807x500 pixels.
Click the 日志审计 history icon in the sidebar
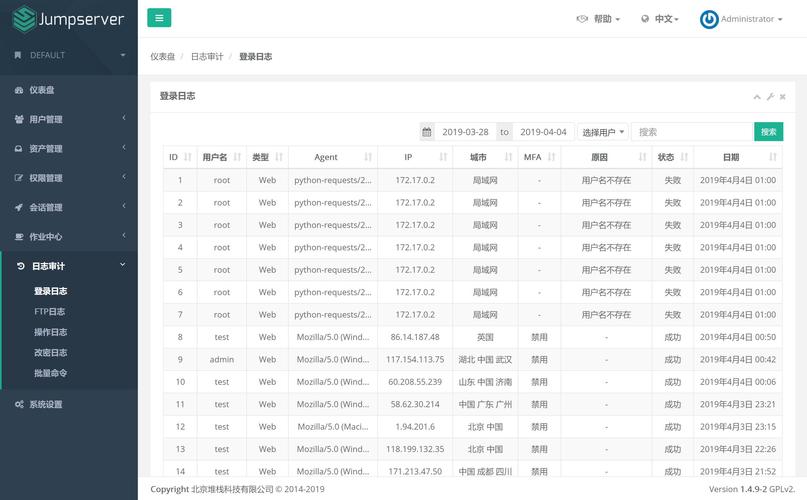(21, 266)
